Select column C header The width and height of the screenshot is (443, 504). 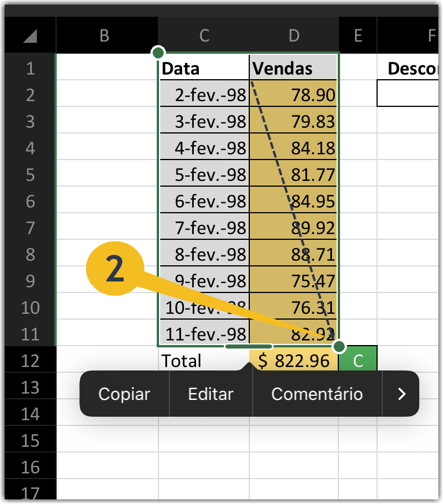(x=204, y=35)
